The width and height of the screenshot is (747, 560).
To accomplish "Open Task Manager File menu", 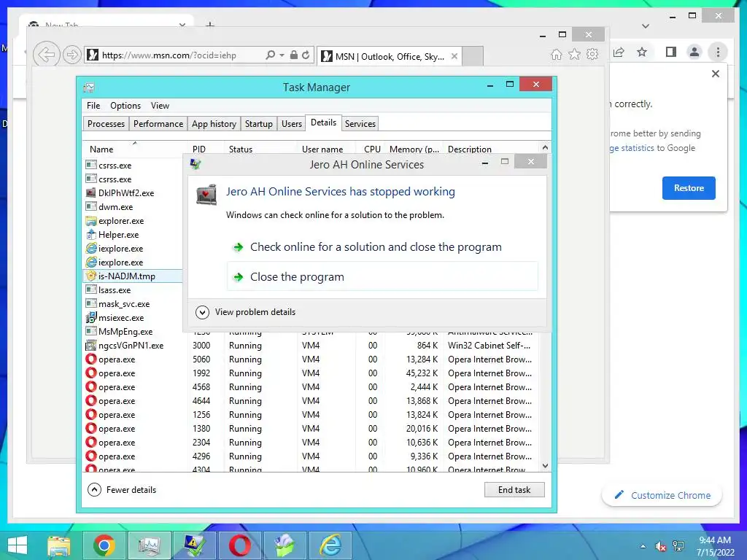I will (x=93, y=106).
